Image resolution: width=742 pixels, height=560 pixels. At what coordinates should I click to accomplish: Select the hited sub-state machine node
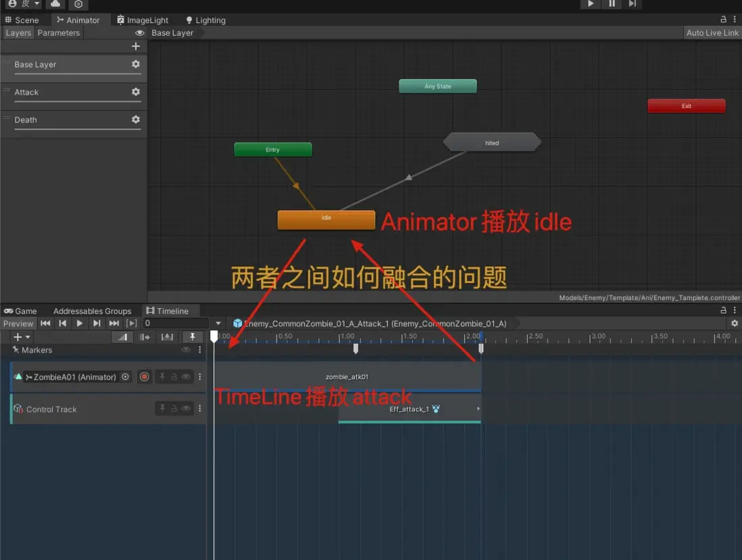tap(492, 143)
